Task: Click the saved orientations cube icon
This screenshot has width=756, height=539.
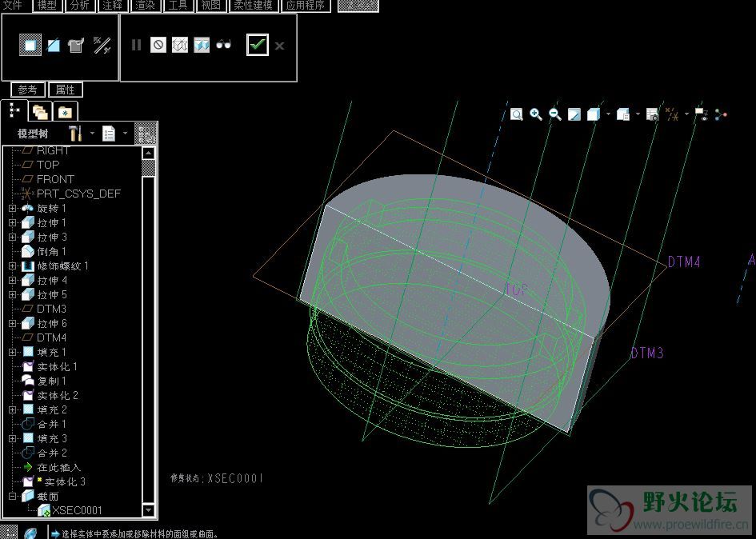Action: 623,114
